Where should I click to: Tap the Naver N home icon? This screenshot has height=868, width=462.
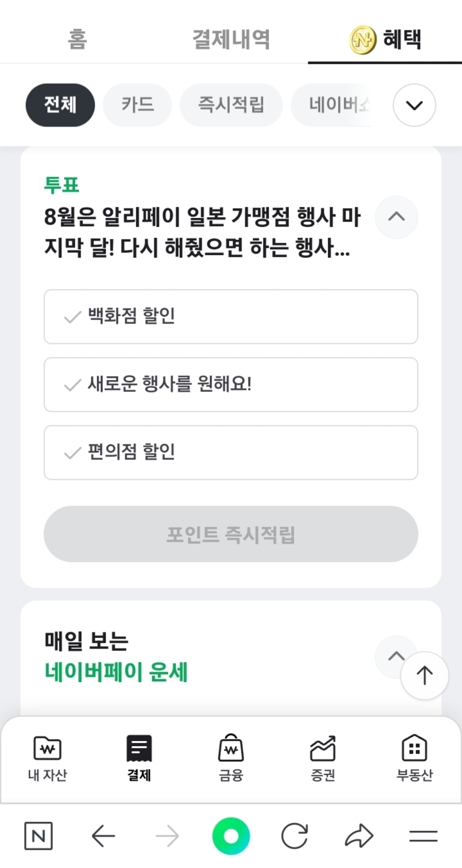point(38,836)
